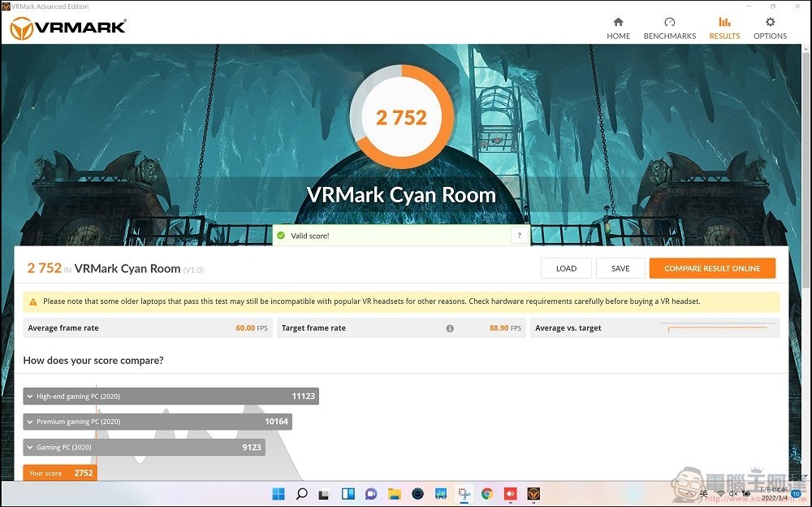The height and width of the screenshot is (507, 812).
Task: Click the 'Valid score!' message text
Action: [x=309, y=236]
